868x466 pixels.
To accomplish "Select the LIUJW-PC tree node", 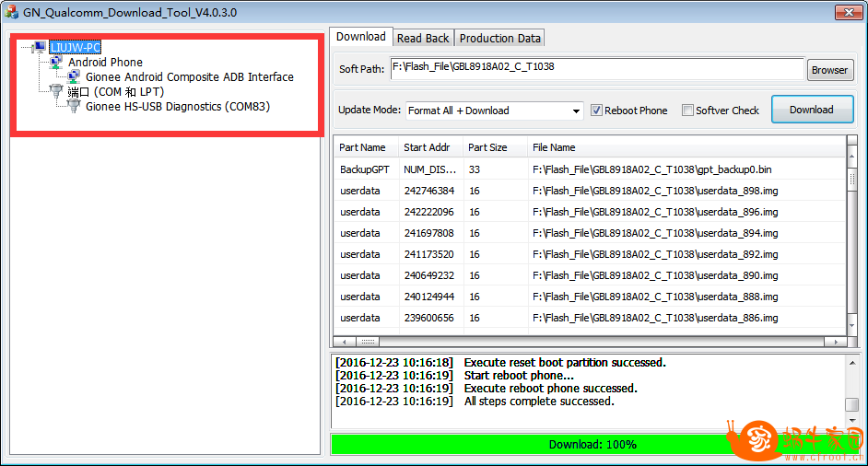I will [x=76, y=47].
